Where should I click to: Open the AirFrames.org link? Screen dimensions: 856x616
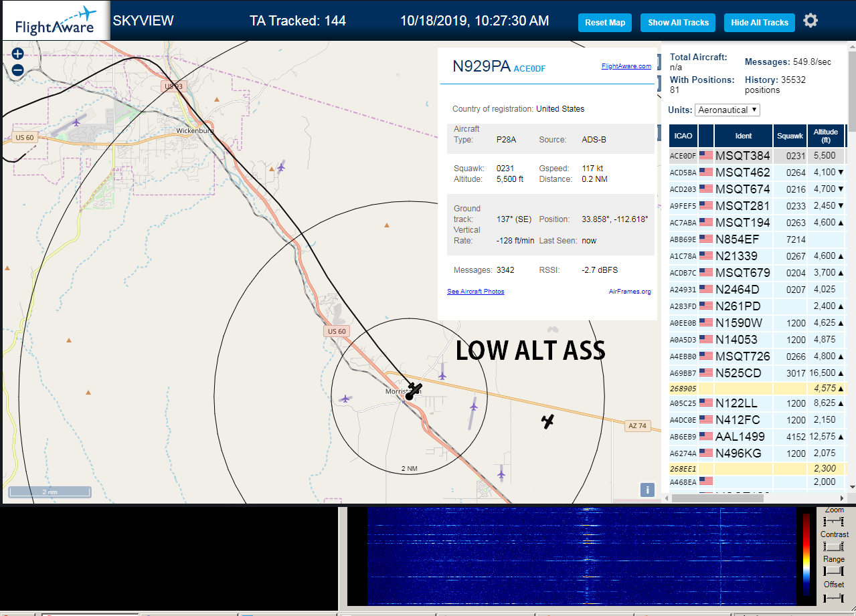click(x=630, y=292)
